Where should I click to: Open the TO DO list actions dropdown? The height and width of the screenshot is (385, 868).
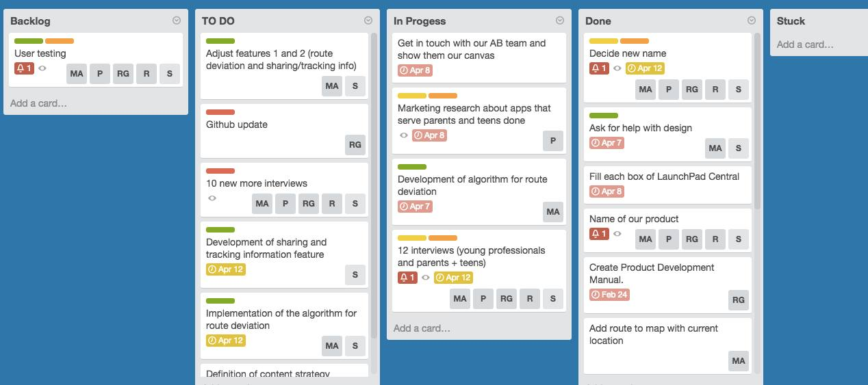coord(368,21)
